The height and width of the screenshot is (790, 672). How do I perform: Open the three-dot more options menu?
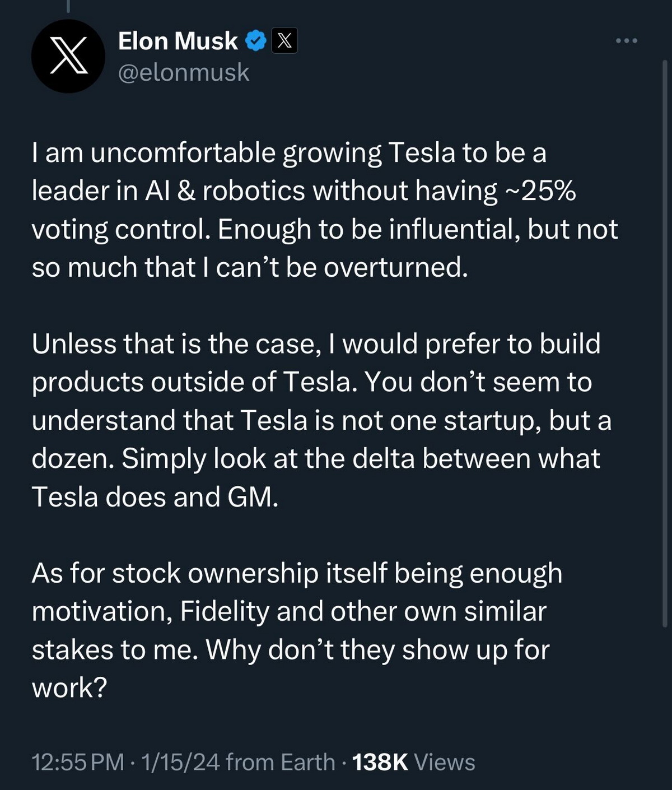(627, 41)
